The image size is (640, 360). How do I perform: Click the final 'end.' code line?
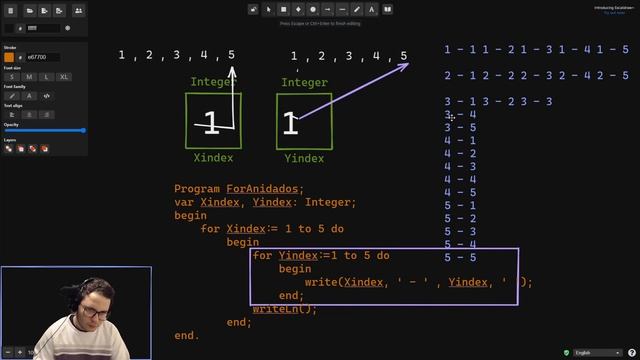[187, 336]
